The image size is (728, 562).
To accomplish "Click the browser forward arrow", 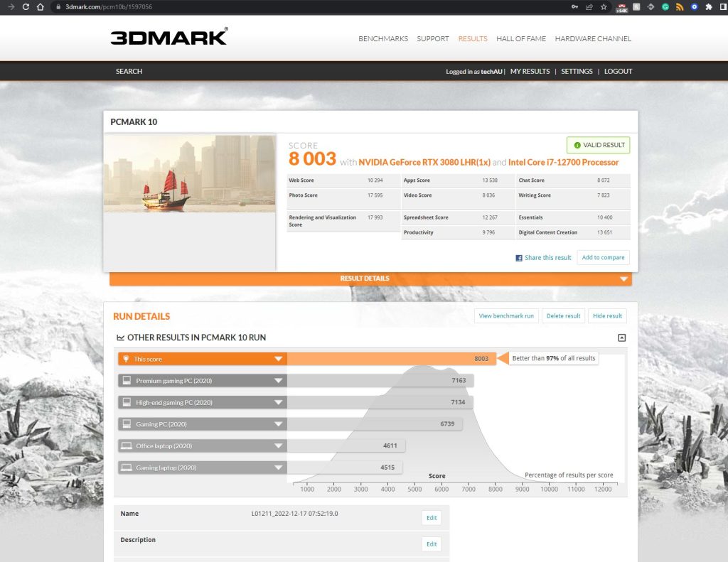I will click(11, 7).
